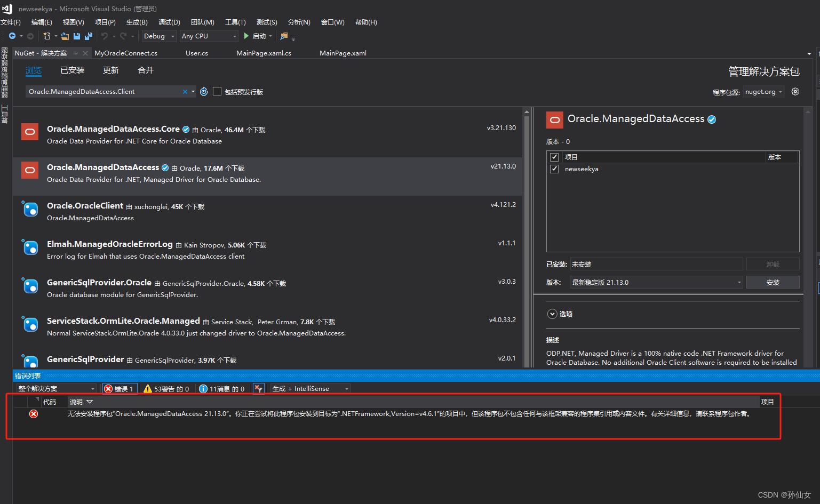The image size is (820, 504).
Task: Switch to the Updates NuGet tab
Action: coord(111,70)
